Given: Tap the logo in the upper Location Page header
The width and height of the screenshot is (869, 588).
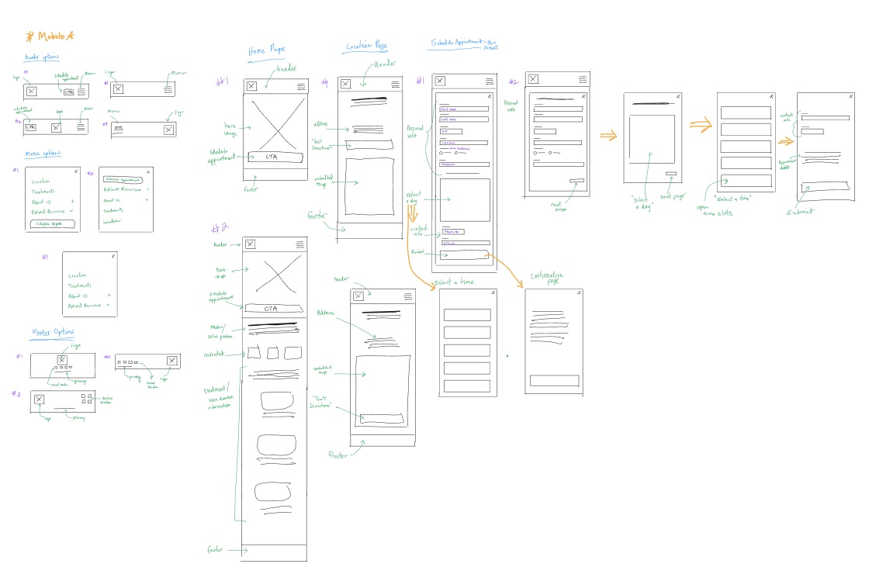Looking at the screenshot, I should click(346, 84).
